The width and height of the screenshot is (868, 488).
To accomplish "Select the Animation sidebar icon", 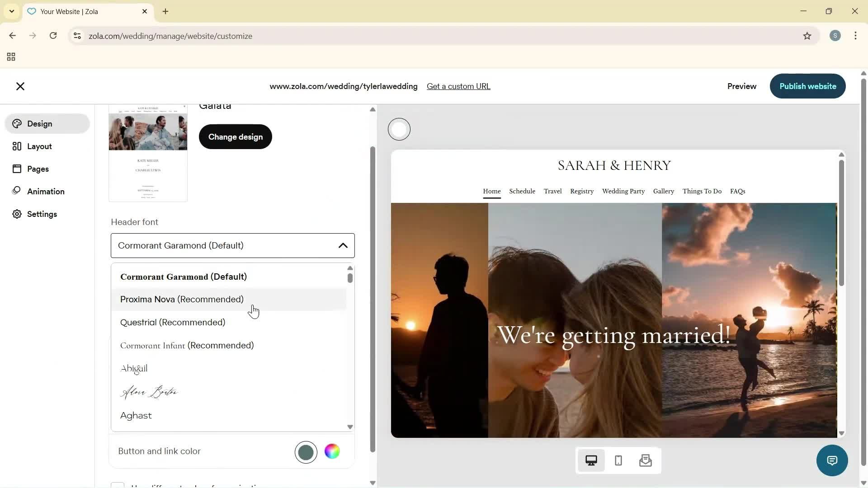I will [x=16, y=191].
